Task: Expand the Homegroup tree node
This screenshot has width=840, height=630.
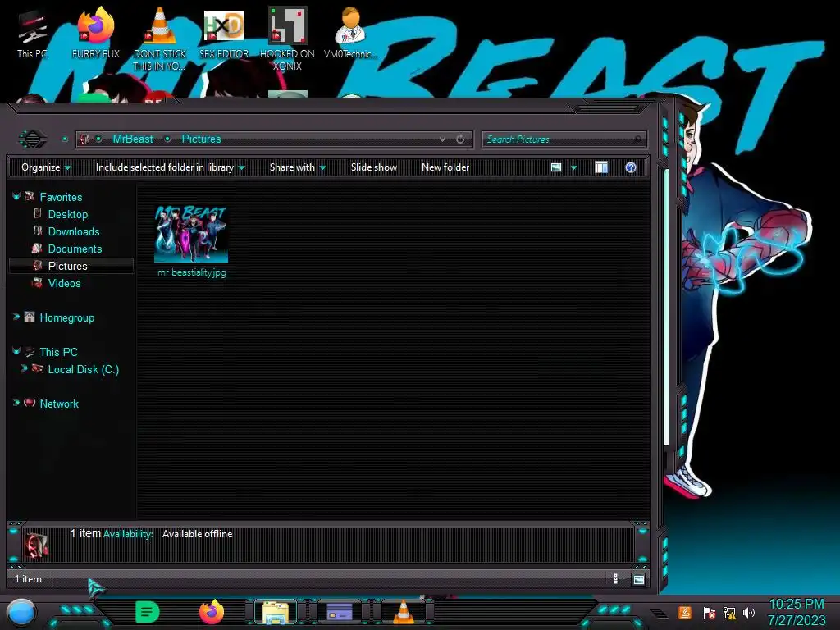Action: (16, 317)
